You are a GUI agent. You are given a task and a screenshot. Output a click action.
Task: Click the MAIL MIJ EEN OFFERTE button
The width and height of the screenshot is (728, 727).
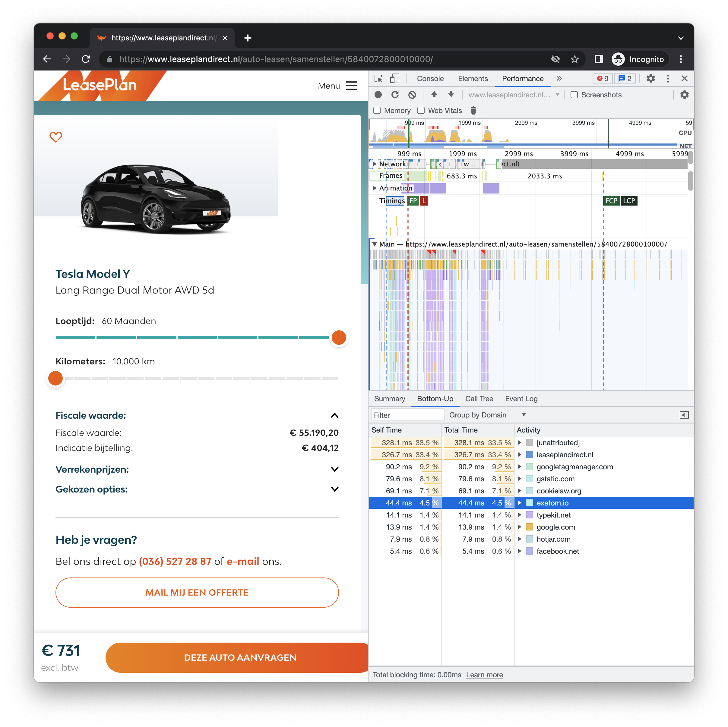pyautogui.click(x=197, y=593)
